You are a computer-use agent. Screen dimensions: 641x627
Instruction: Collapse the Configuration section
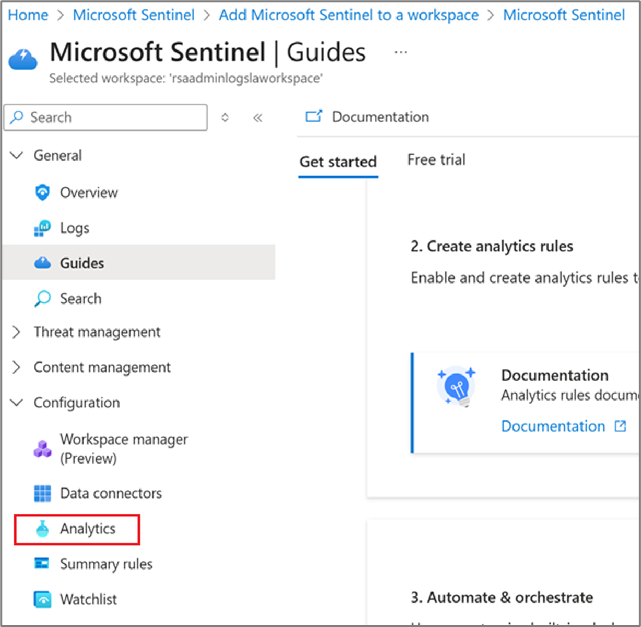(x=16, y=403)
